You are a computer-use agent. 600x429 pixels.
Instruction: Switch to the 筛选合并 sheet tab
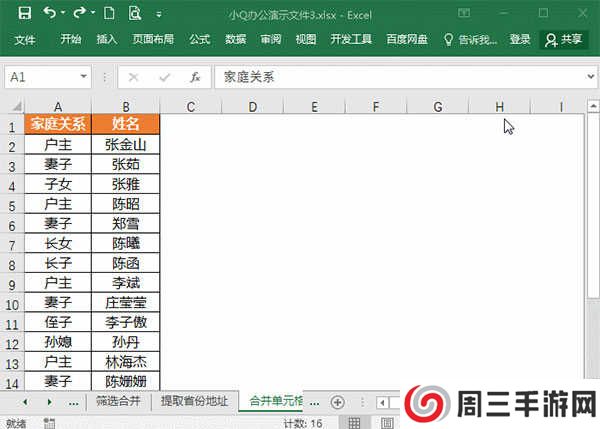(119, 402)
